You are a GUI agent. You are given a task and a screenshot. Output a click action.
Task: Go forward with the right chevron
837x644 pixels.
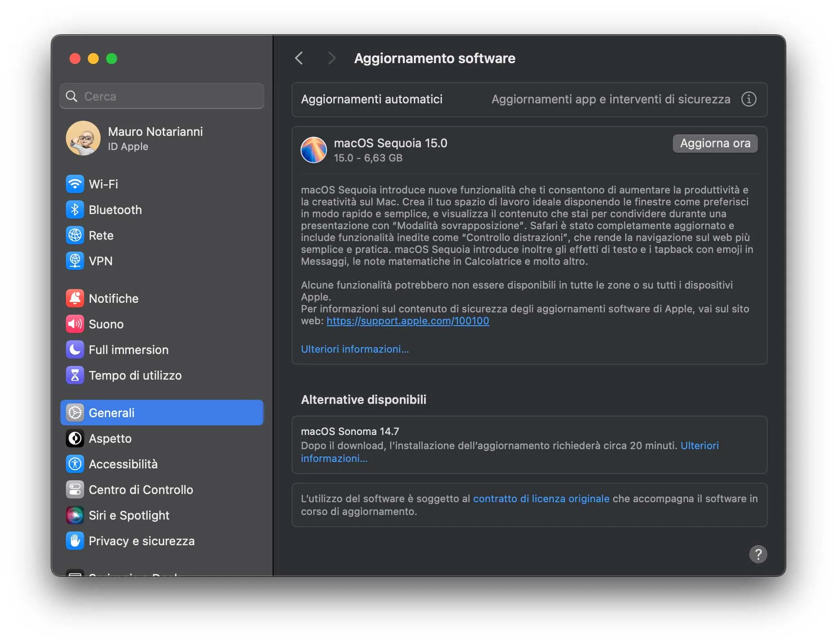pyautogui.click(x=332, y=58)
